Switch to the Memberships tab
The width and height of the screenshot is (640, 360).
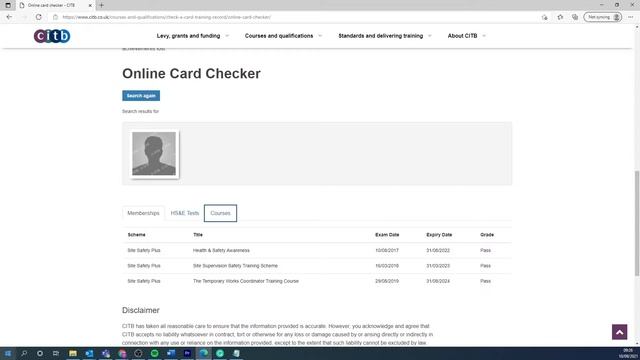[x=143, y=213]
